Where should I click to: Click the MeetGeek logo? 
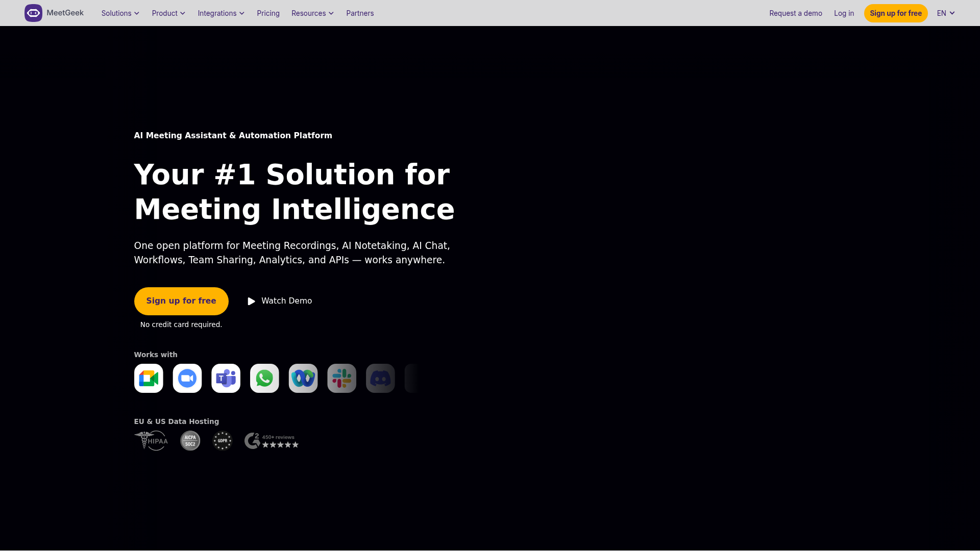(54, 13)
